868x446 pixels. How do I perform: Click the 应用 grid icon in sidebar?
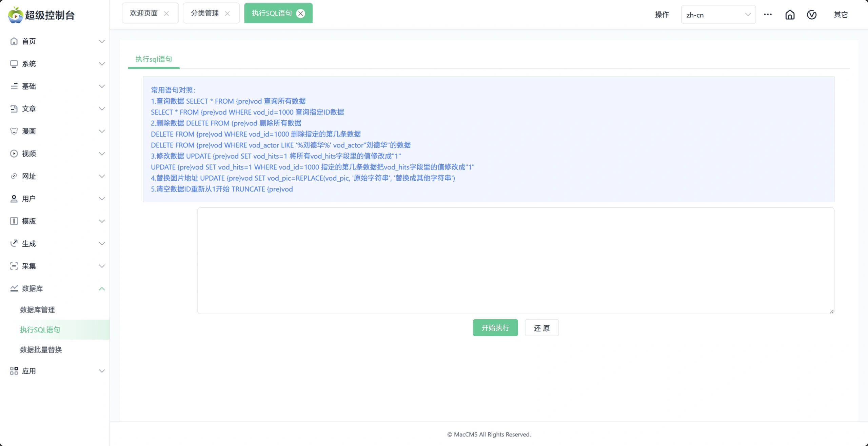point(14,371)
